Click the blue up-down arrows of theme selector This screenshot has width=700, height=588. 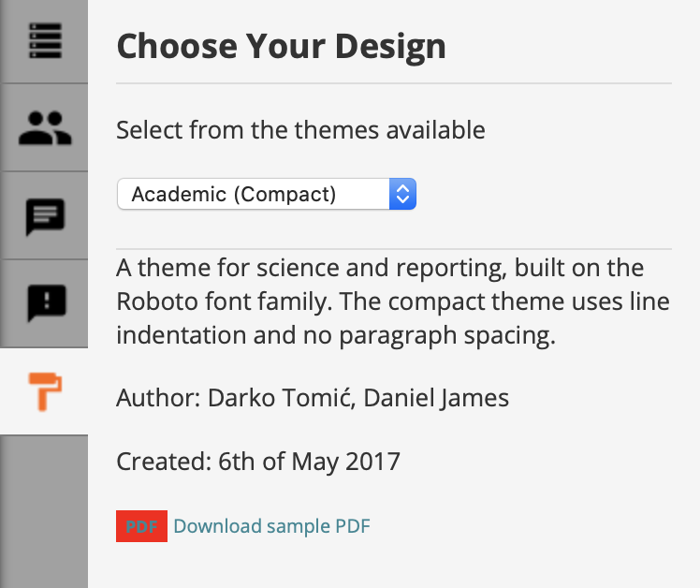[402, 194]
